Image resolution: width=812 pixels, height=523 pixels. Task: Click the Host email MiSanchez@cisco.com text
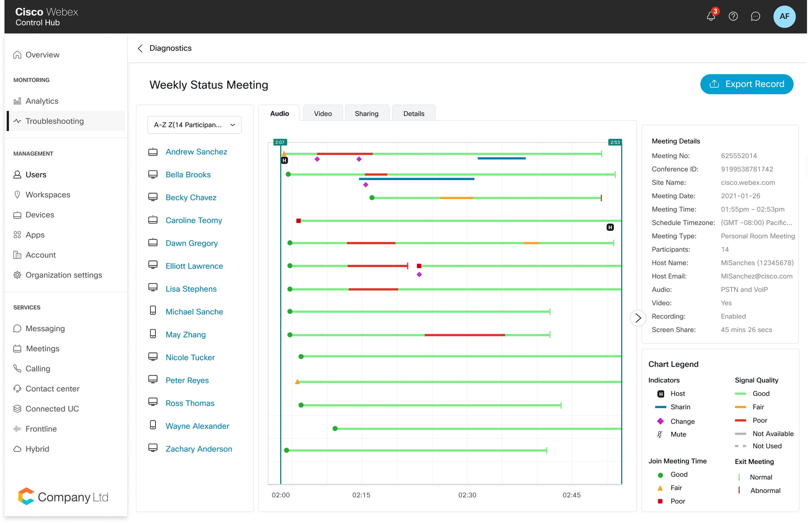756,276
